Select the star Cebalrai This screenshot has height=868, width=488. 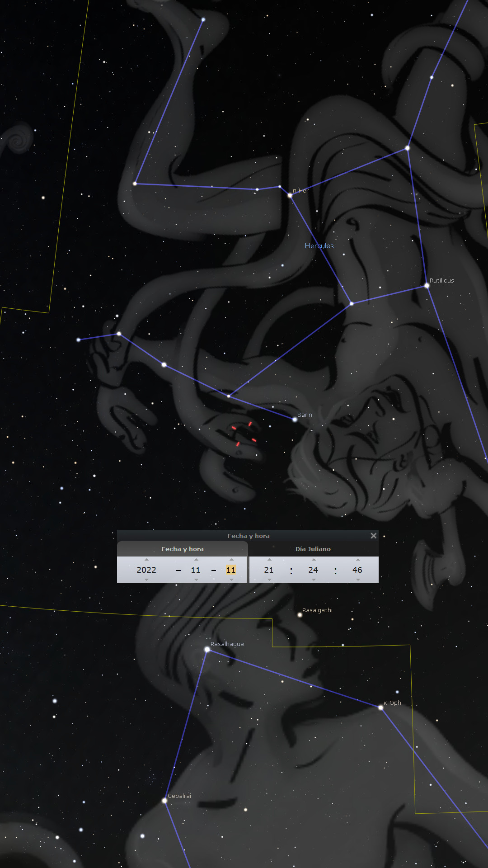pyautogui.click(x=164, y=801)
